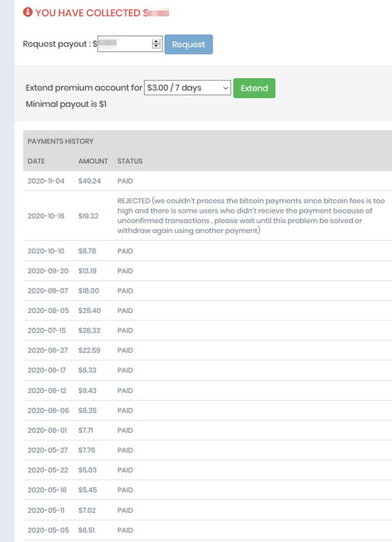Click the $5.03 payment amount

point(87,470)
